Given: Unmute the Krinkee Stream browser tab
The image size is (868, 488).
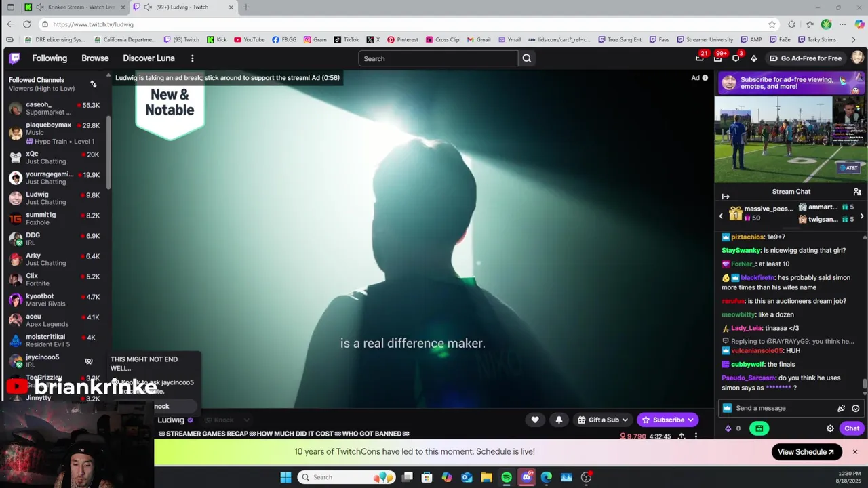Looking at the screenshot, I should pos(40,7).
